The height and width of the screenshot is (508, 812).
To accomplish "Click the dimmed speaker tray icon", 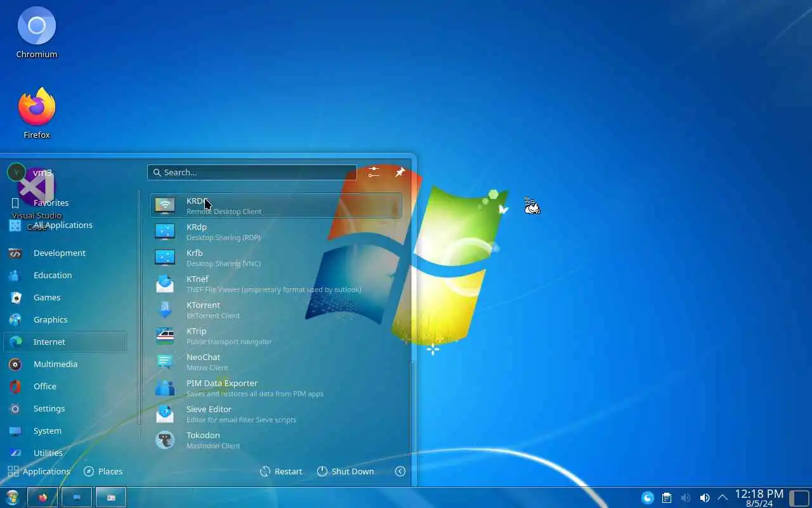I will click(685, 498).
